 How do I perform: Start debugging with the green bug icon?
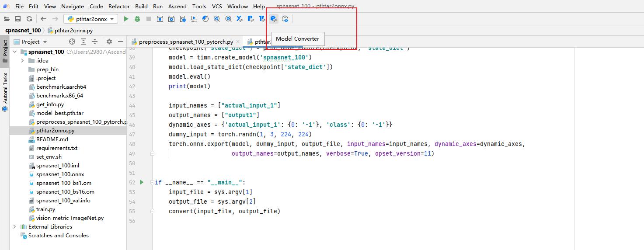click(137, 19)
